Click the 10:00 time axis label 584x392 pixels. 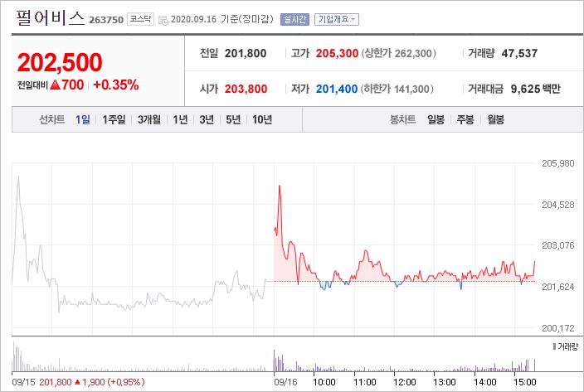(324, 382)
